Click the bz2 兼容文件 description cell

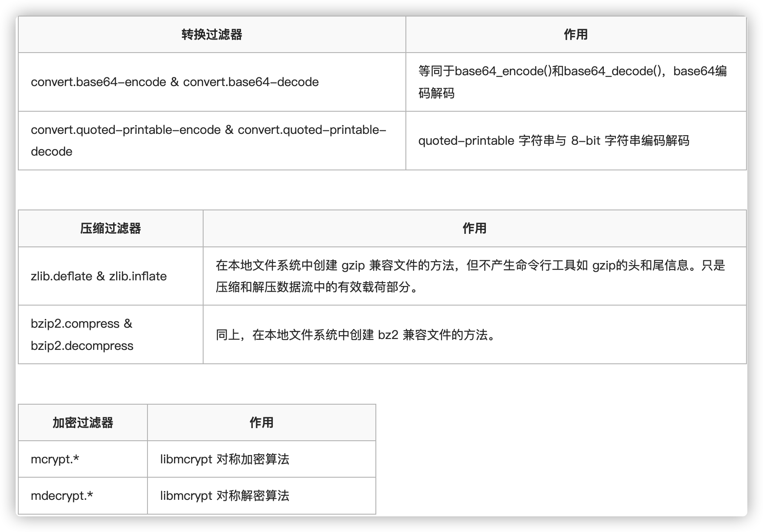pyautogui.click(x=475, y=335)
